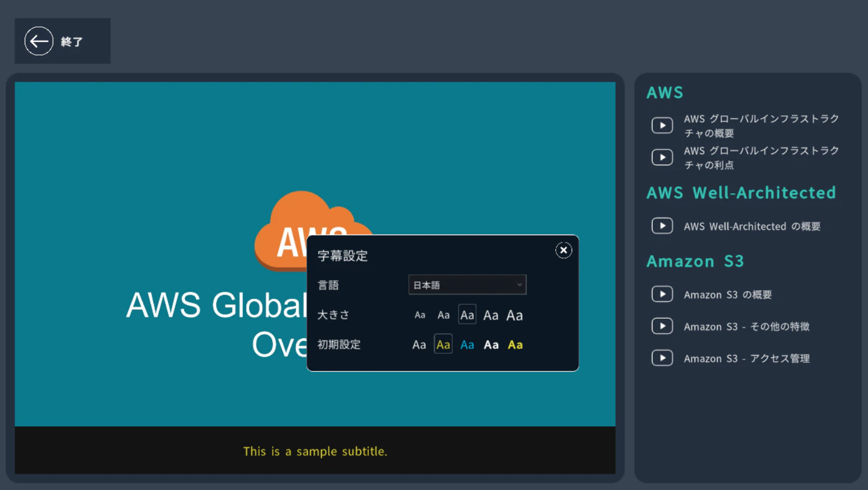The width and height of the screenshot is (868, 490).
Task: Click the back arrow exit icon
Action: tap(39, 41)
